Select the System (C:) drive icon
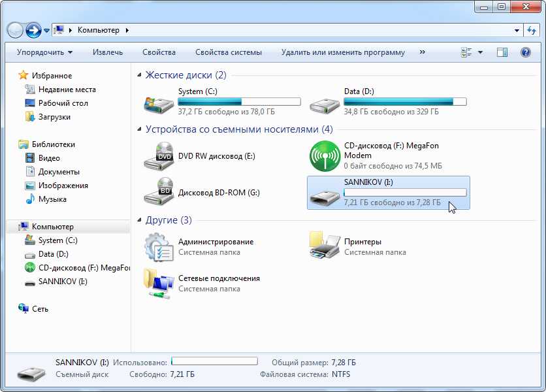 tap(159, 105)
